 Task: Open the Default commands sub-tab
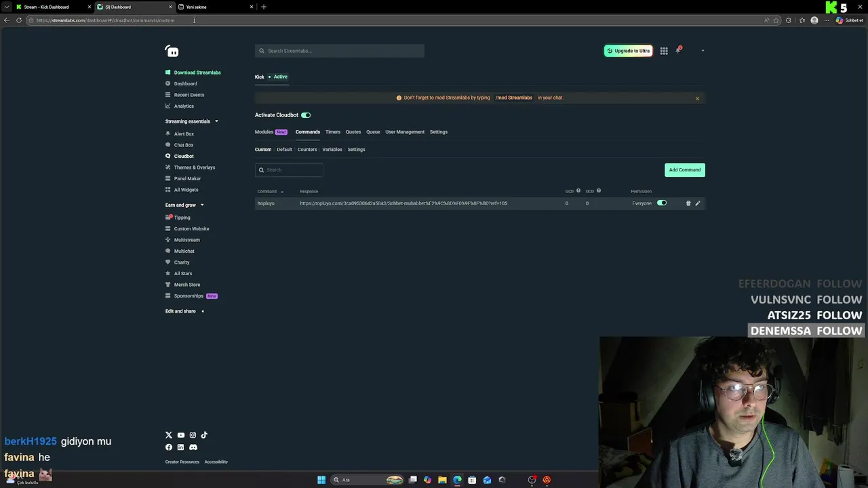284,150
